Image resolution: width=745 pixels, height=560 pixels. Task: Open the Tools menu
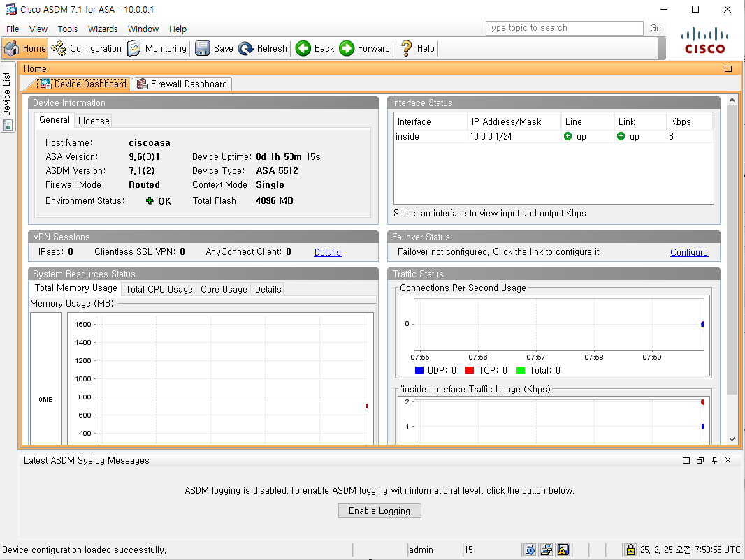click(x=68, y=29)
